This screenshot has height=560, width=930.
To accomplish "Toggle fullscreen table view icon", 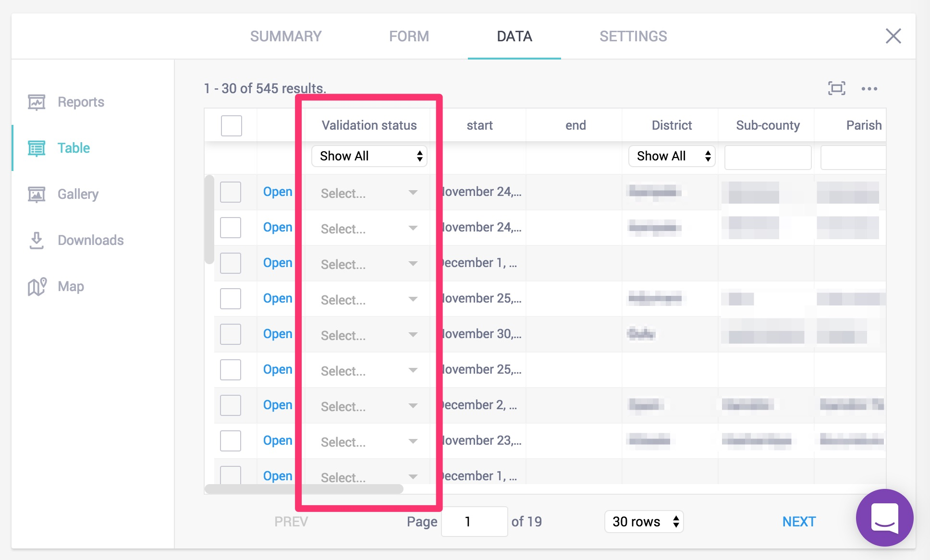I will click(836, 88).
